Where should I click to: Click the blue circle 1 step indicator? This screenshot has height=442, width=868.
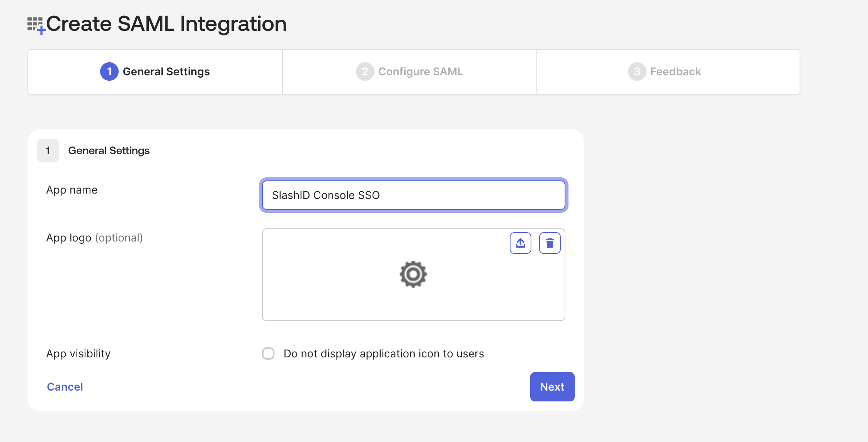[109, 71]
